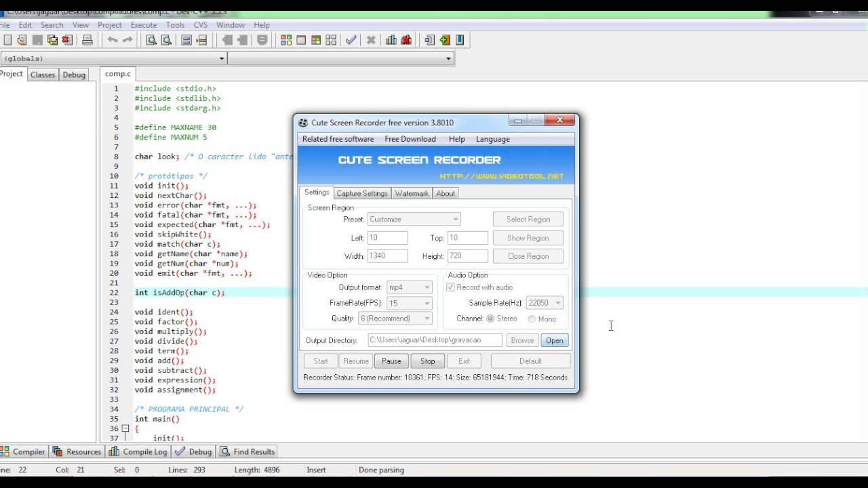Click the Compile colored-squares icon

(x=286, y=40)
